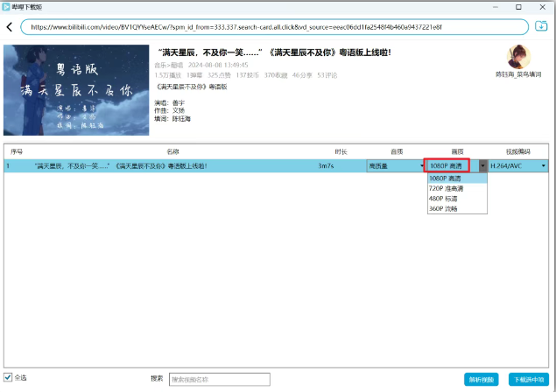The width and height of the screenshot is (556, 392).
Task: Click the 370收藏 favorites count
Action: (276, 75)
